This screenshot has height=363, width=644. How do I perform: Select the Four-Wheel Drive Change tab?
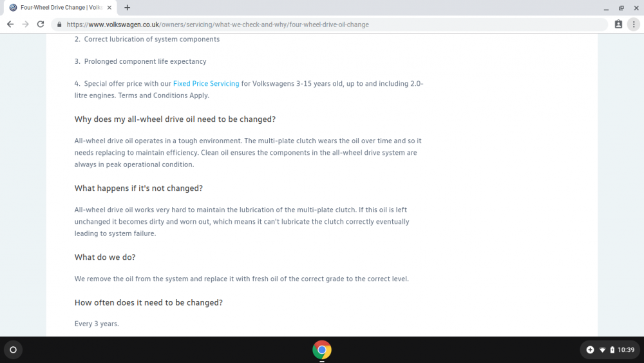coord(61,7)
